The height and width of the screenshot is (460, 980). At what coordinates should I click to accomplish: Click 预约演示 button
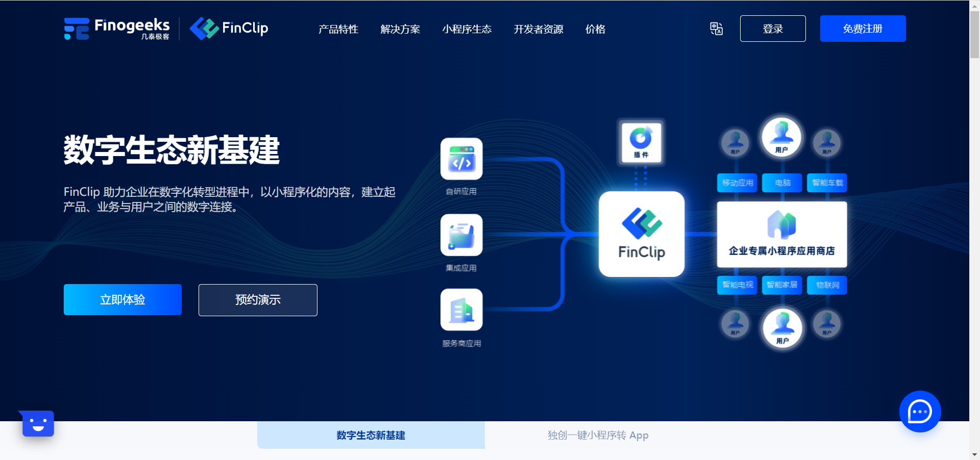click(258, 300)
